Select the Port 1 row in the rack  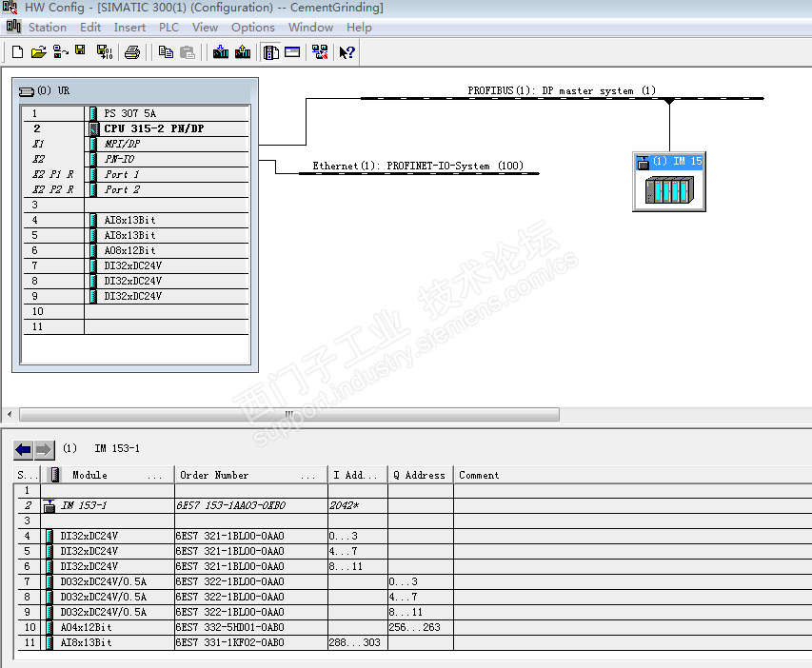coord(136,174)
